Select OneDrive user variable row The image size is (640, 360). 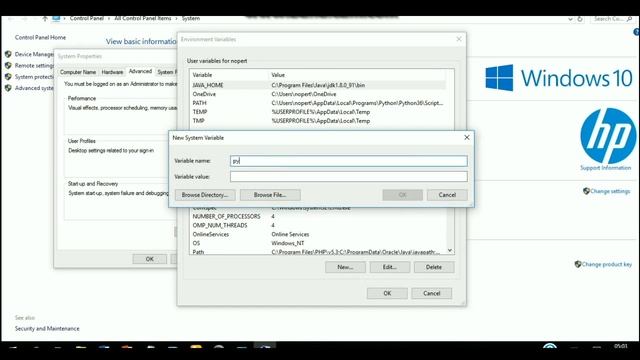(318, 94)
